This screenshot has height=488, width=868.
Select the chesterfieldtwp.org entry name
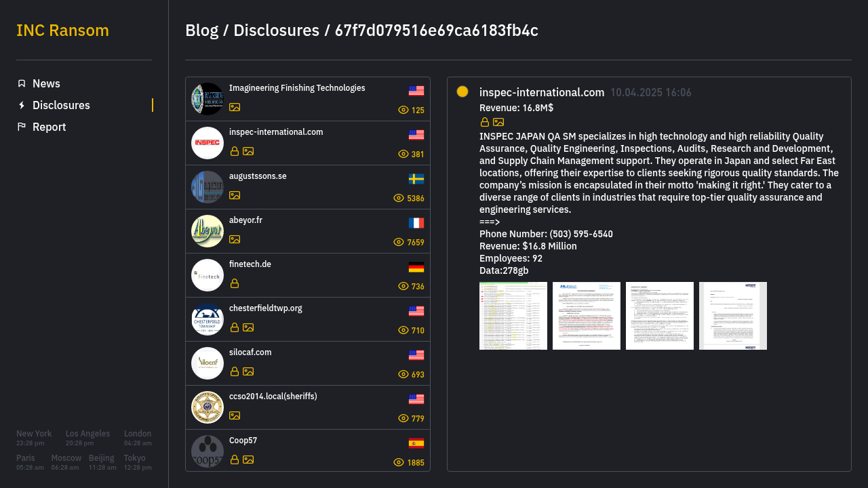pos(266,308)
